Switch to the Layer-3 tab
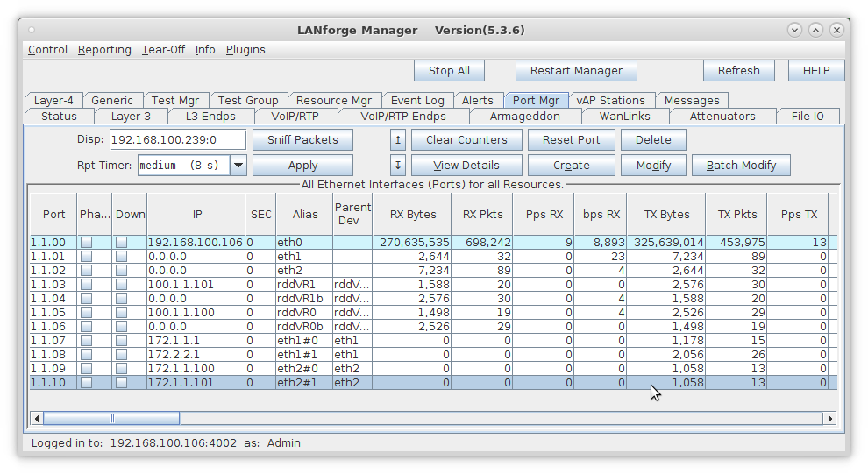The width and height of the screenshot is (868, 474). coord(131,116)
